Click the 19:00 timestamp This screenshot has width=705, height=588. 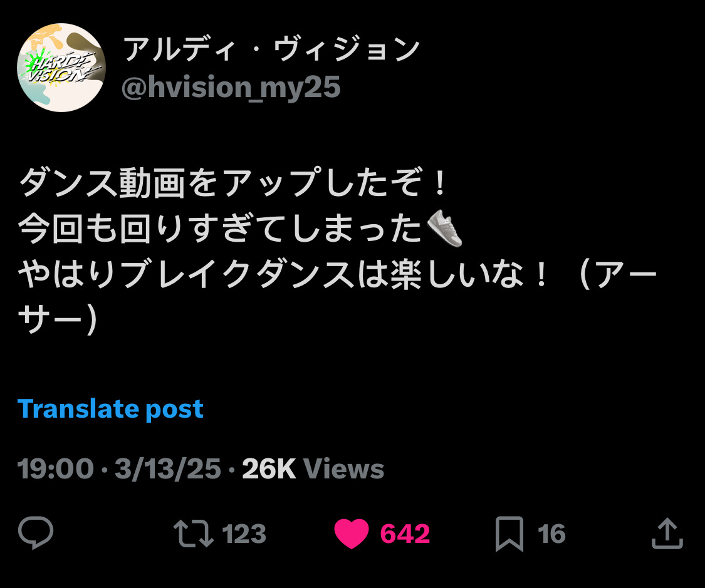click(56, 468)
